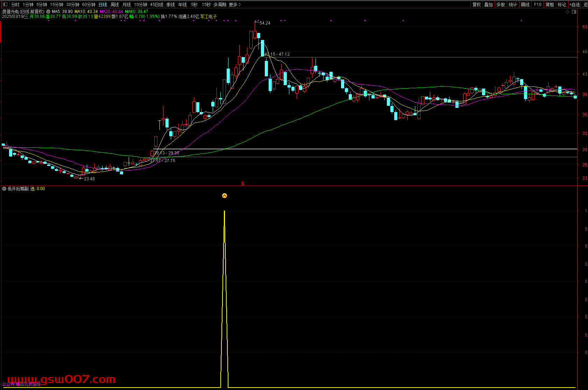
Task: Expand the 更多 periods menu
Action: (x=235, y=5)
